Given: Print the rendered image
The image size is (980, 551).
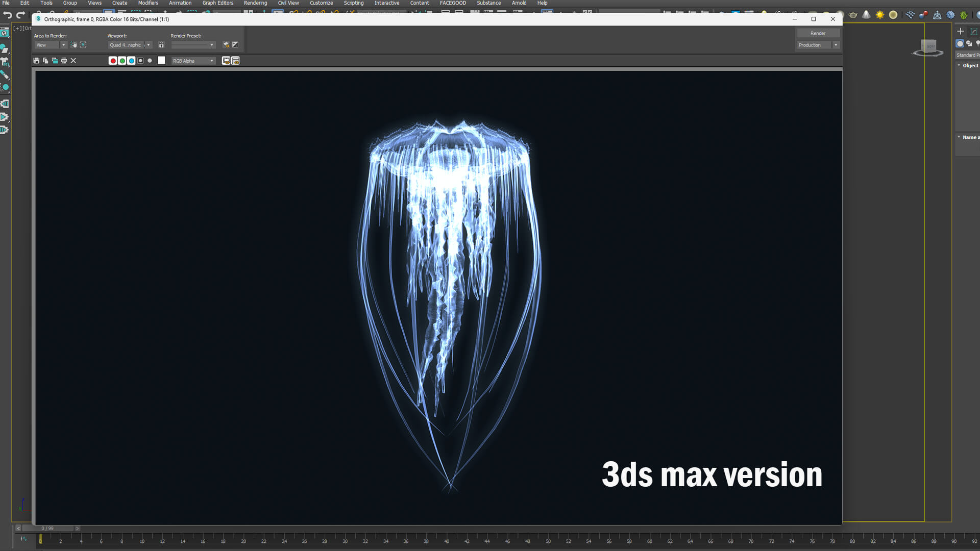Looking at the screenshot, I should 64,61.
